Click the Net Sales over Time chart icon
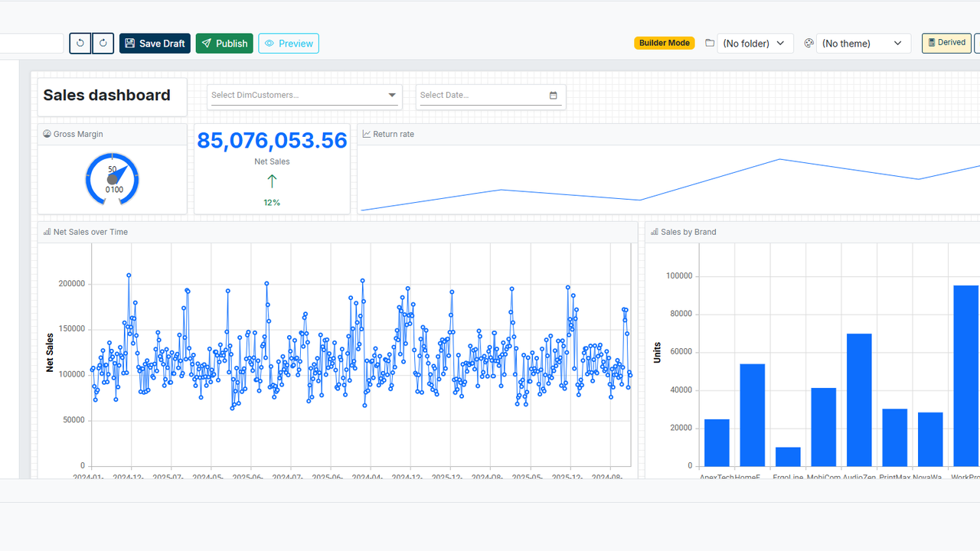Screen dimensions: 980x551 click(x=47, y=232)
